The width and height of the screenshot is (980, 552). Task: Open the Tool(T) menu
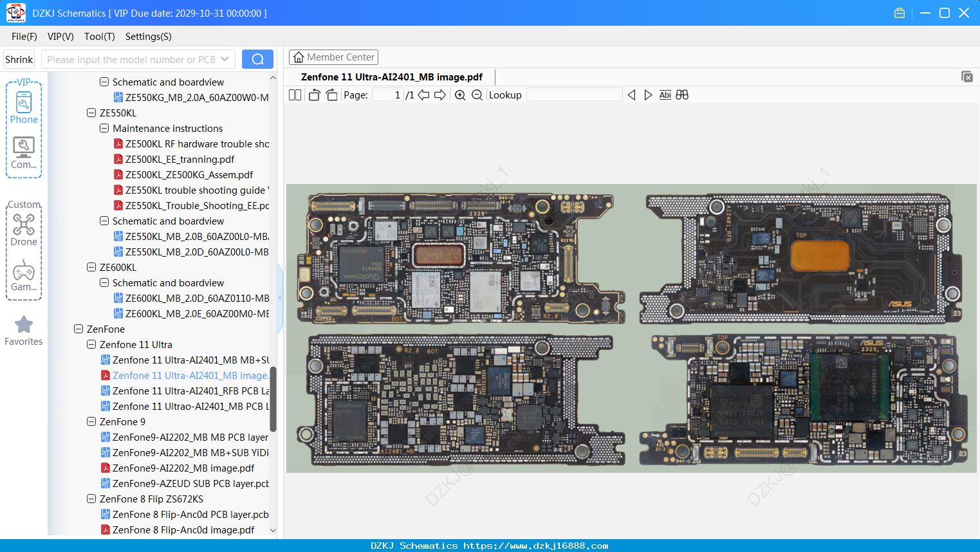coord(100,37)
